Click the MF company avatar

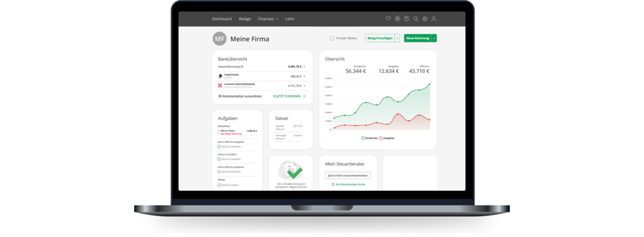219,38
